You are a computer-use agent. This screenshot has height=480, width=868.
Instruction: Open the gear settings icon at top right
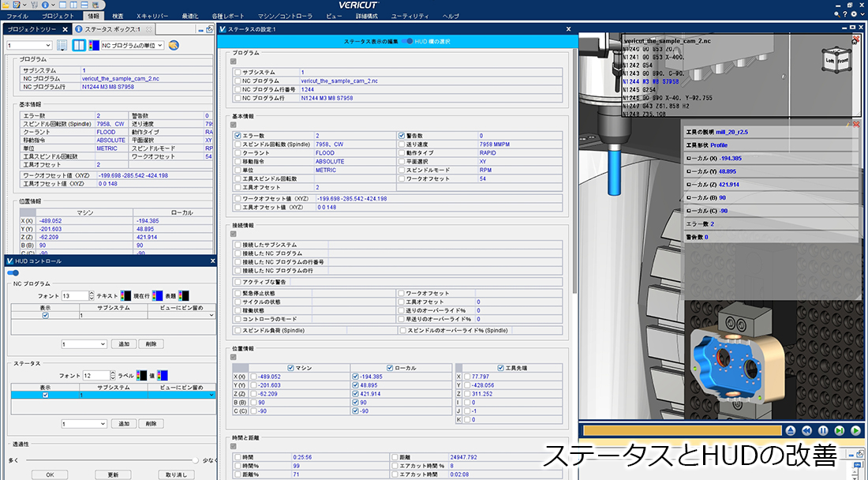point(854,14)
